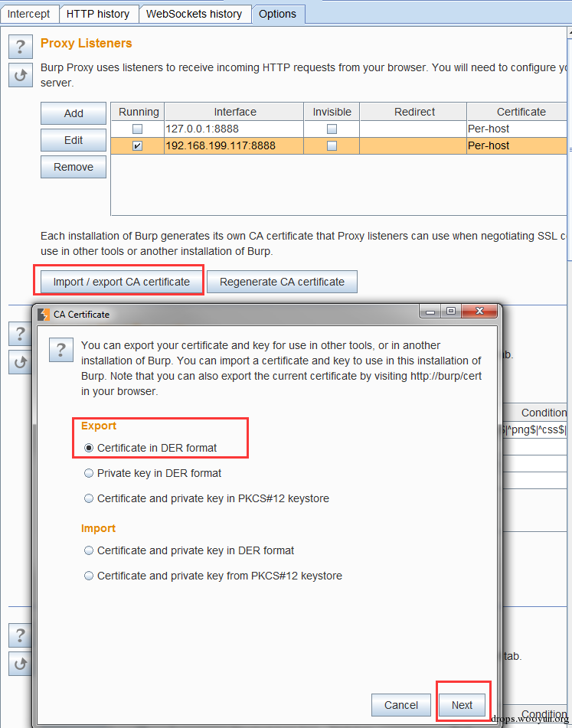Screen dimensions: 572x728
Task: Click the Burp logo in dialog title bar
Action: tap(43, 315)
